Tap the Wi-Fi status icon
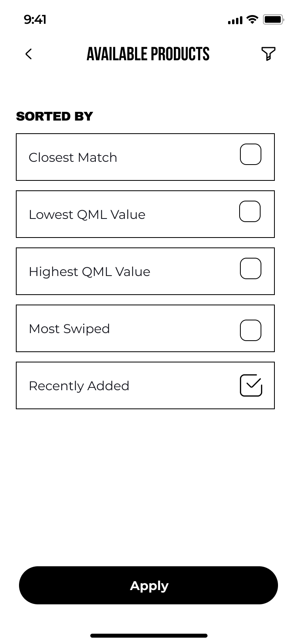 pos(252,19)
